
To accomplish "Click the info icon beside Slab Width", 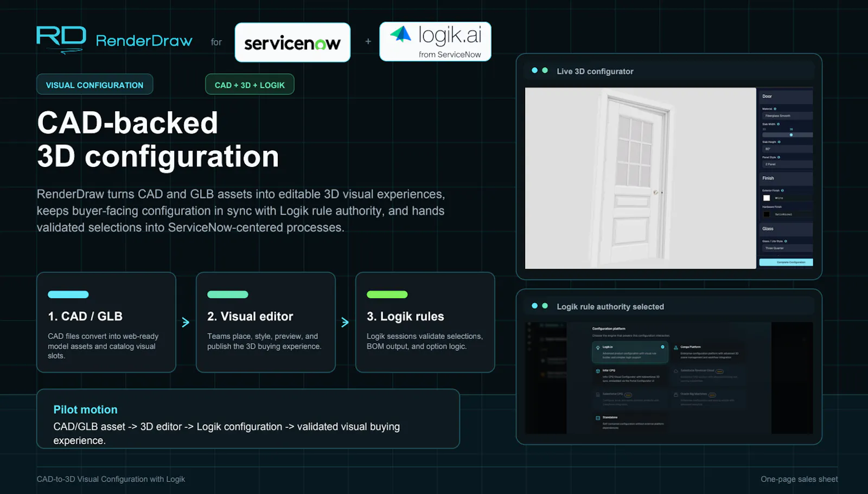I will [778, 124].
